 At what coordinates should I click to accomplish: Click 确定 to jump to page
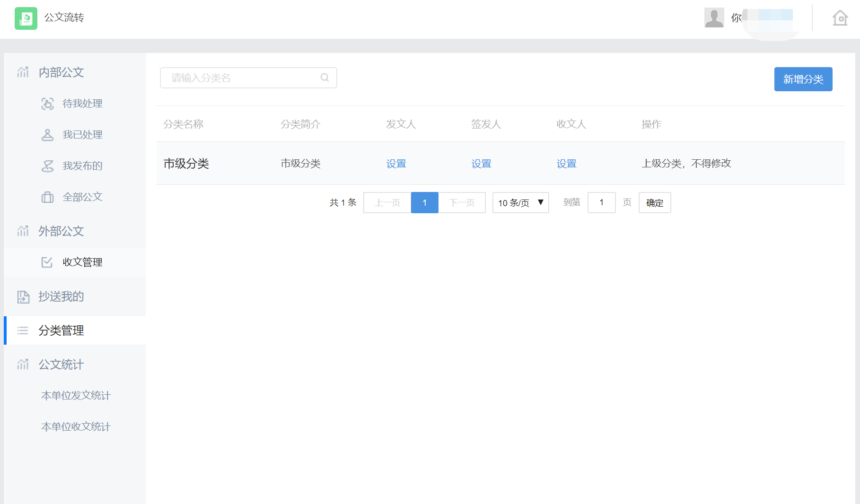tap(654, 203)
